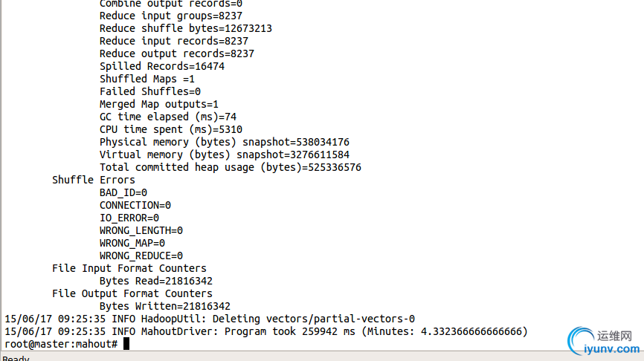Click the WRONG_REDUCE=0 counter line

(141, 256)
